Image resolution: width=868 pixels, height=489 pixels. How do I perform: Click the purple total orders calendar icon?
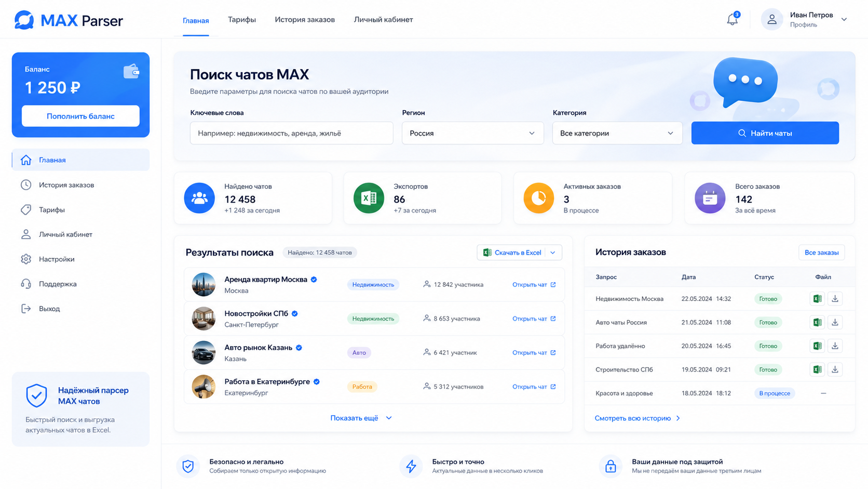(710, 198)
